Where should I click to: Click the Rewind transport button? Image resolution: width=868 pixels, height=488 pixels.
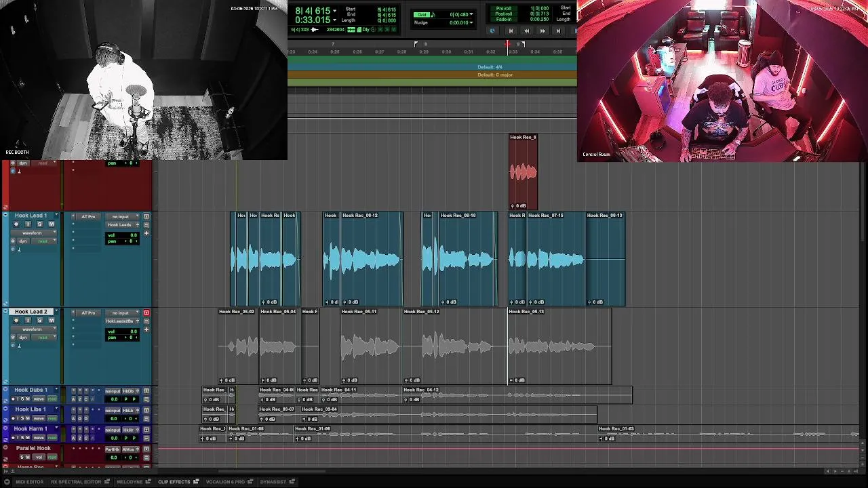click(526, 30)
